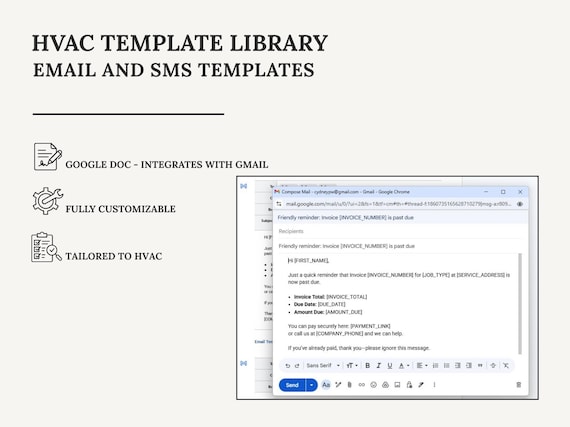Click the message body scrollbar
The width and height of the screenshot is (570, 427).
pos(520,304)
